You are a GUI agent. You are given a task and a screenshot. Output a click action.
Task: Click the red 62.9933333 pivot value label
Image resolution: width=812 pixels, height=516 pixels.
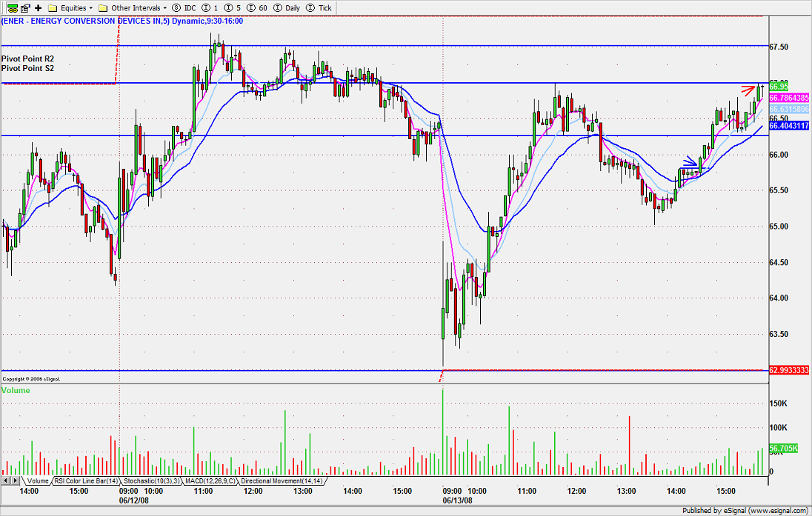pyautogui.click(x=789, y=370)
